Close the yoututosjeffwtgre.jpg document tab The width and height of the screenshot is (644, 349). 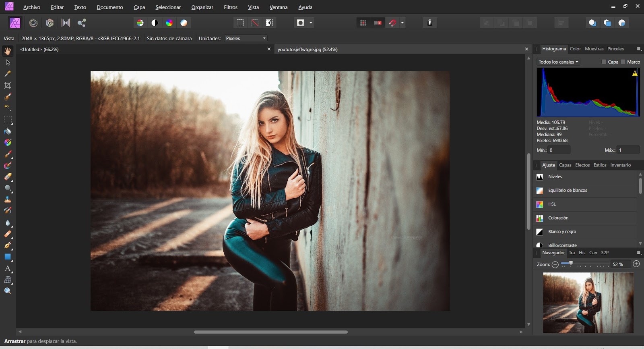coord(526,49)
